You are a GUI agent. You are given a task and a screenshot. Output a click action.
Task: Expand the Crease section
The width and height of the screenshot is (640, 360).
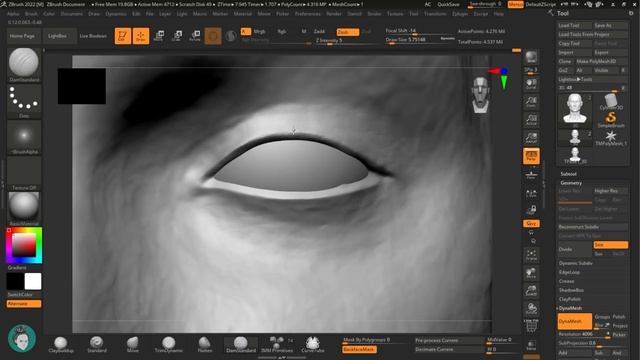(x=567, y=281)
